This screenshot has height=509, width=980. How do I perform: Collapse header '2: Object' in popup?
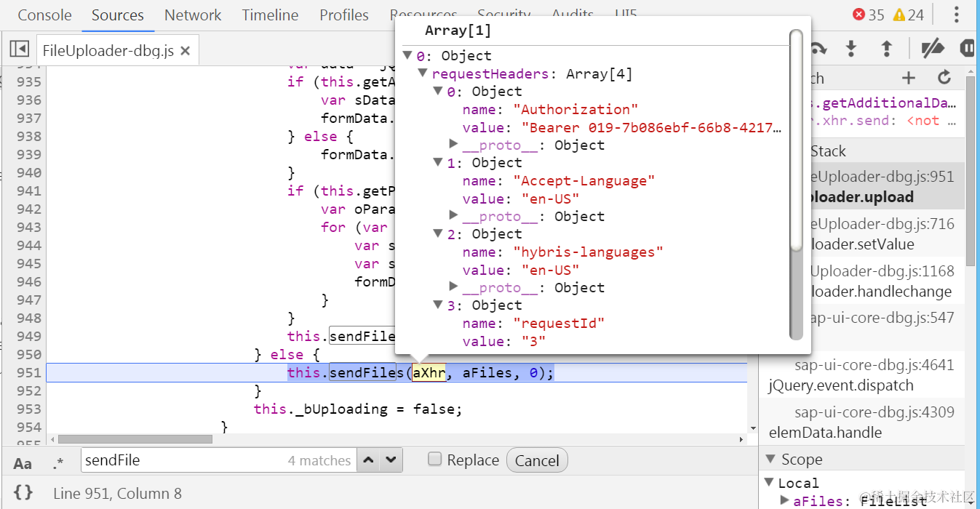tap(438, 233)
